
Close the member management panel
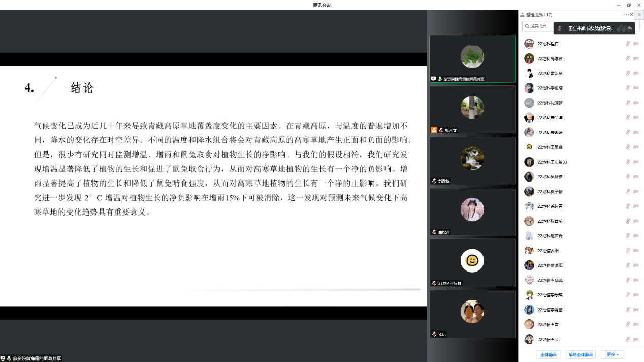pyautogui.click(x=632, y=15)
